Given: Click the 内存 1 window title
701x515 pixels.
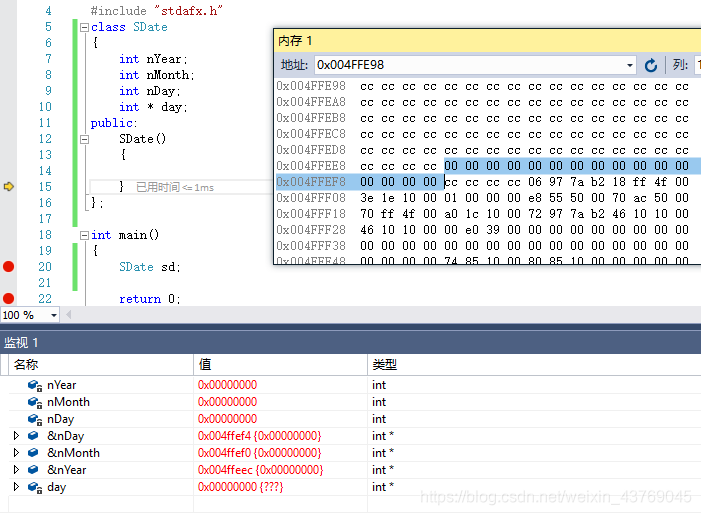Looking at the screenshot, I should [x=295, y=41].
